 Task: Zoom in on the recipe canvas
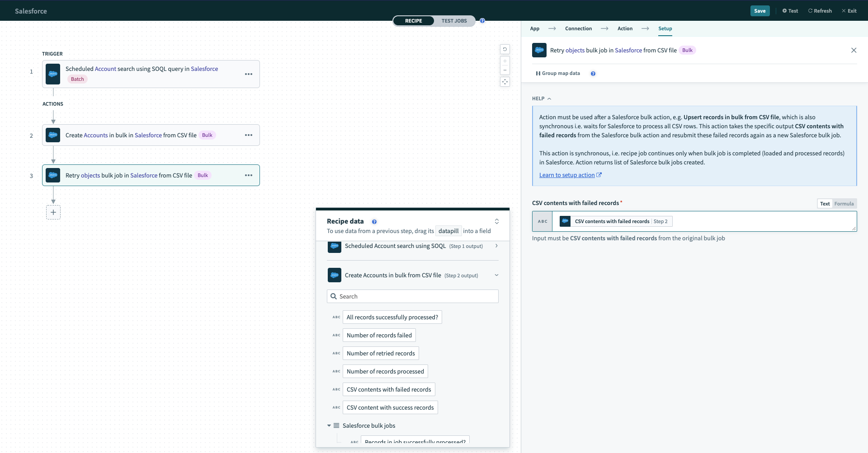click(x=505, y=61)
